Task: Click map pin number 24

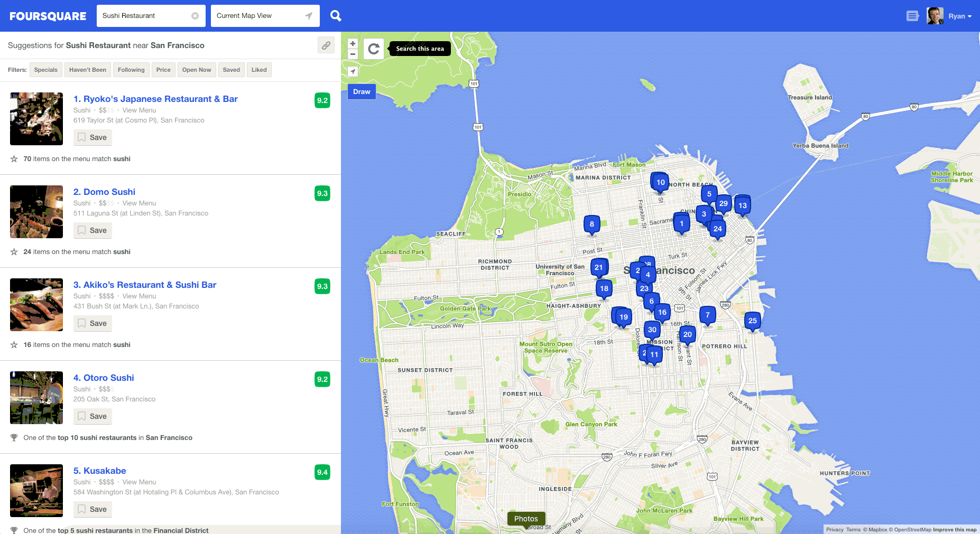Action: point(717,229)
